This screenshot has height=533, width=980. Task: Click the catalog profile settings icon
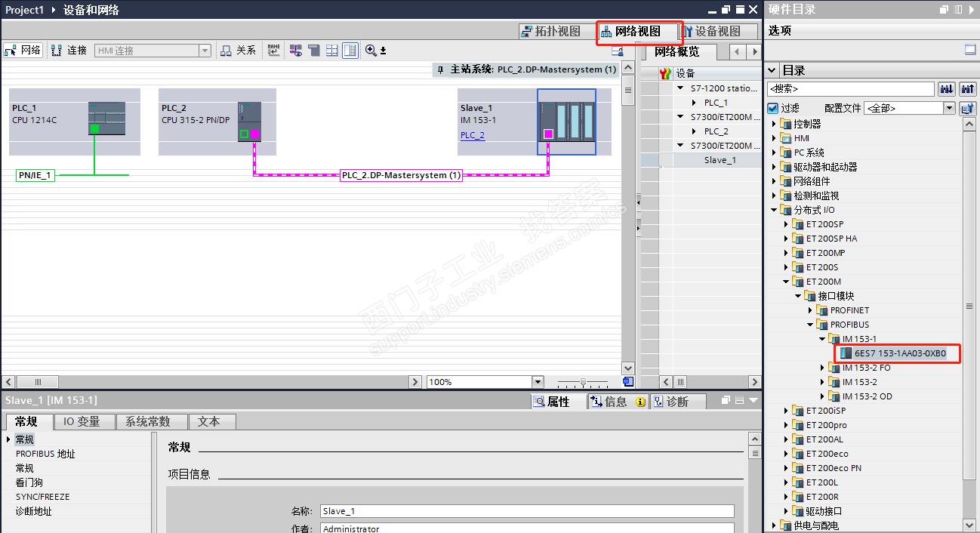967,108
